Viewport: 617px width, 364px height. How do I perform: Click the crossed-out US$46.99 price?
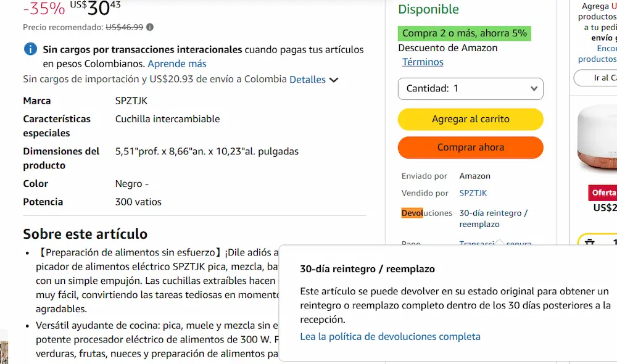coord(124,27)
